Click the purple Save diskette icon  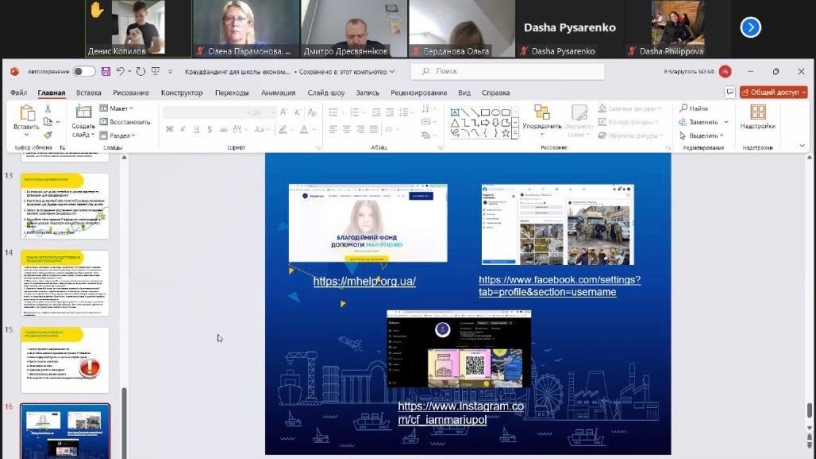[106, 71]
